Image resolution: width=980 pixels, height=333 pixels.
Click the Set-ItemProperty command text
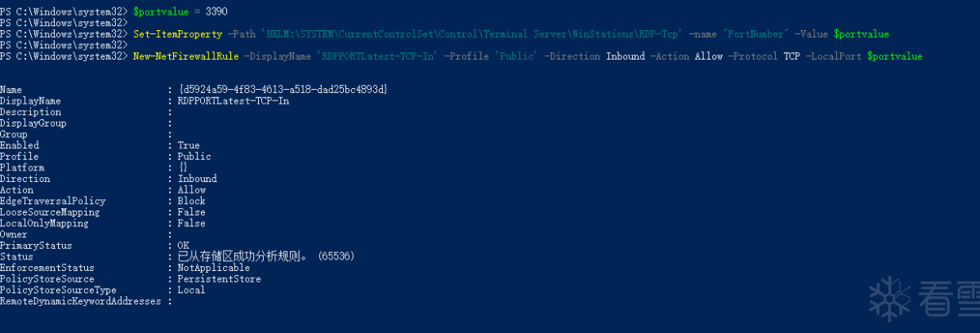click(x=177, y=34)
